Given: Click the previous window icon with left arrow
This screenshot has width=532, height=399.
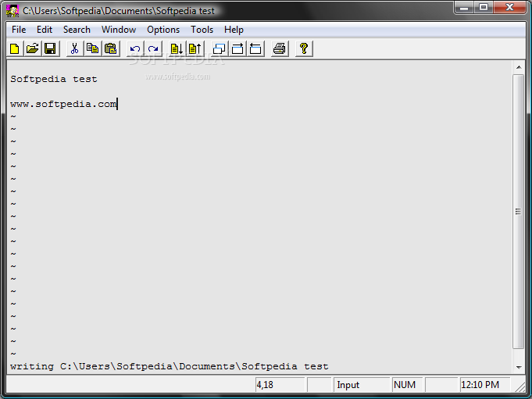Looking at the screenshot, I should pyautogui.click(x=255, y=49).
